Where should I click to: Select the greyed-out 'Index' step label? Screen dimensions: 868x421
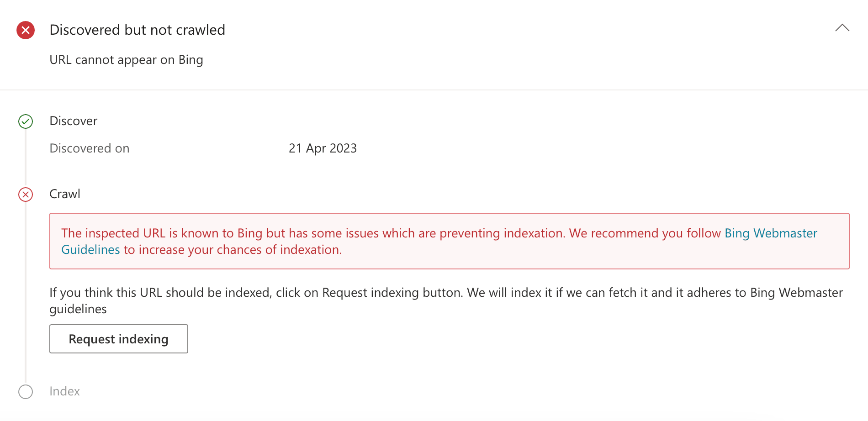pyautogui.click(x=64, y=391)
